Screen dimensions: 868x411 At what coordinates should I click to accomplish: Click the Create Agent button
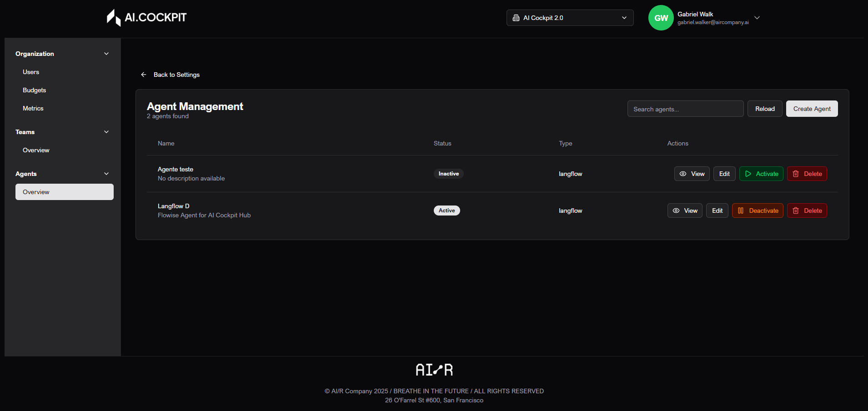point(812,109)
